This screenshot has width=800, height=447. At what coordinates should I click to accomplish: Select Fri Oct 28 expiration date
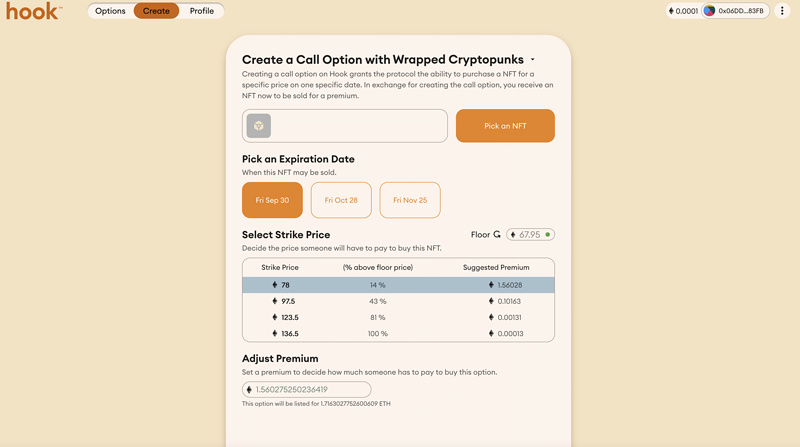click(341, 200)
